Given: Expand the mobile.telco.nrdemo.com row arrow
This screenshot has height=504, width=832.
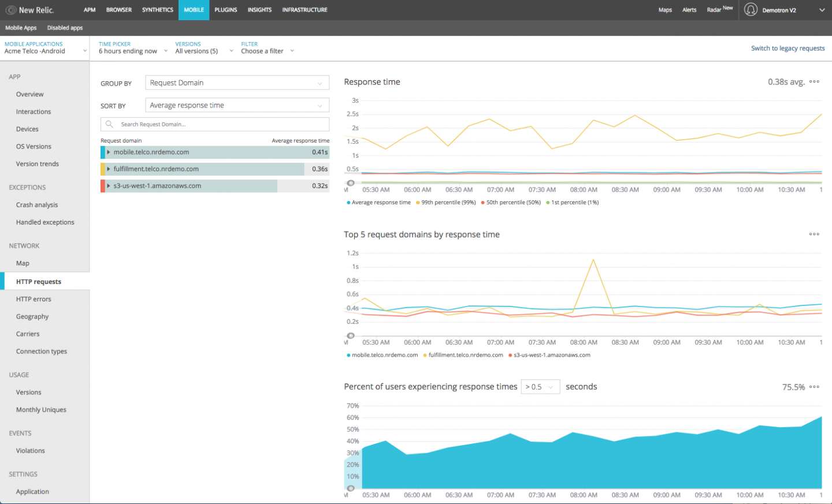Looking at the screenshot, I should click(x=109, y=152).
